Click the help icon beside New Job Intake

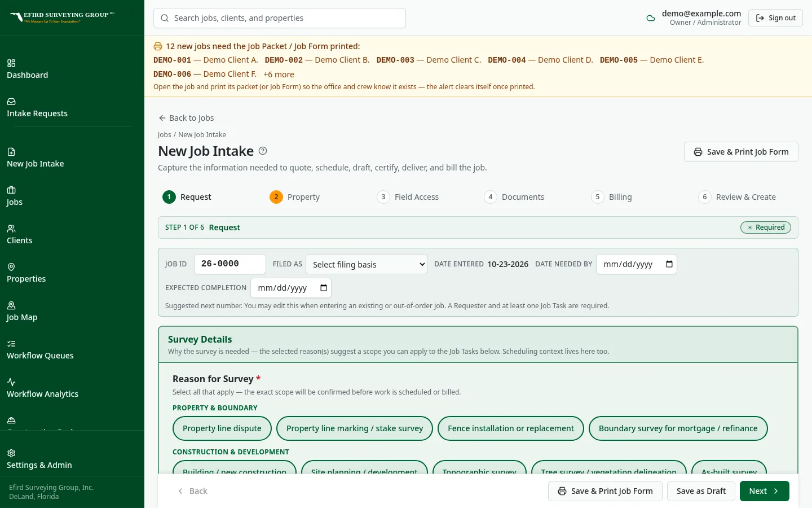click(x=263, y=151)
